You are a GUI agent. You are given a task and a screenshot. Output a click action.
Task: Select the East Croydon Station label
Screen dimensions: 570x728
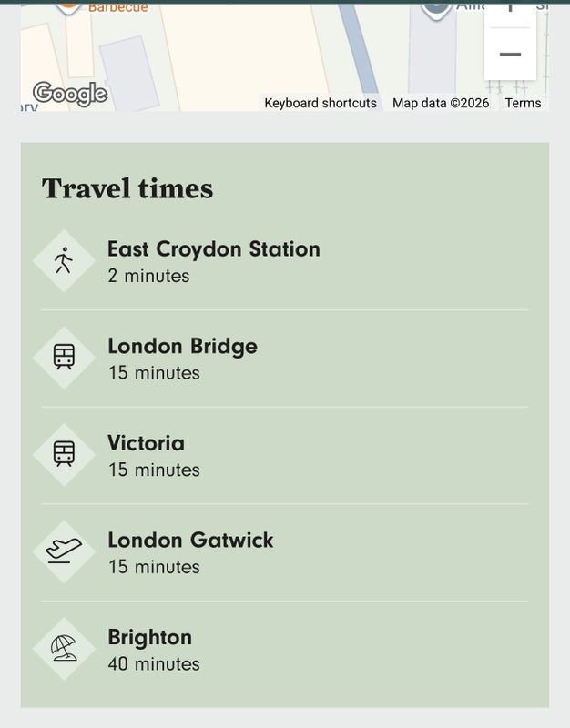coord(214,249)
